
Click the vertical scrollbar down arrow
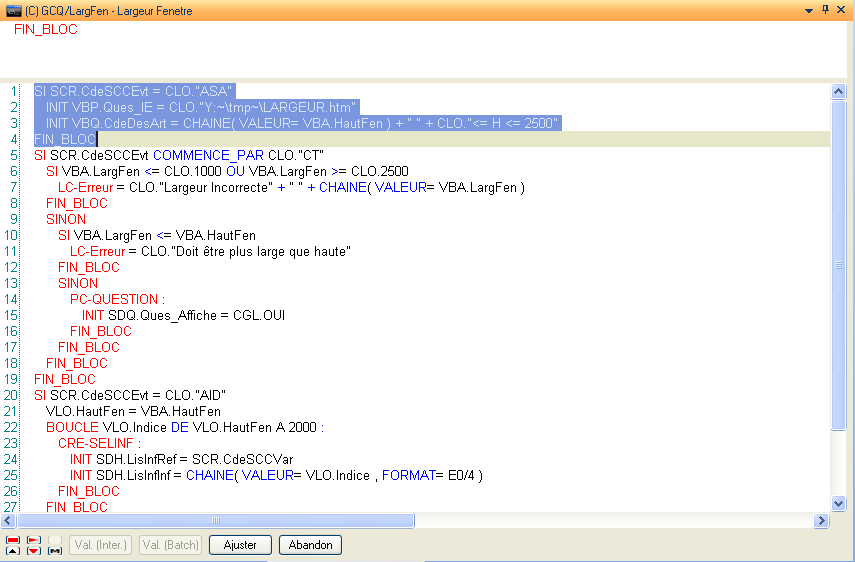(x=839, y=503)
